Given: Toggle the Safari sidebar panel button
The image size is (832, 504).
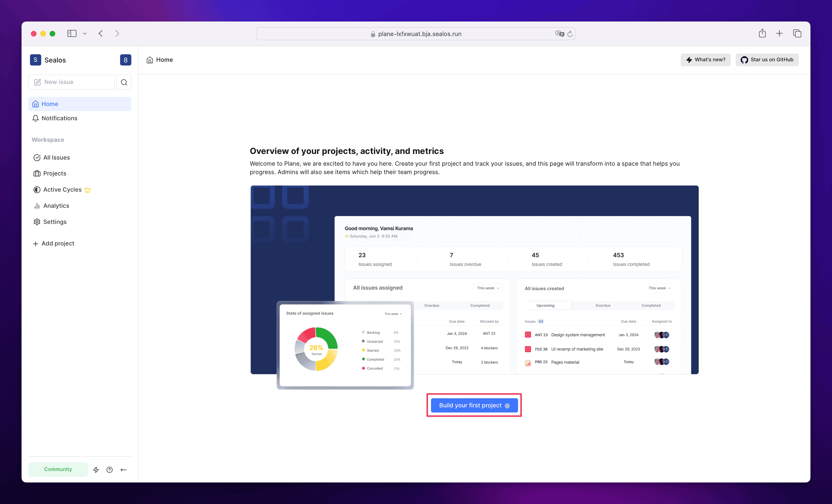Looking at the screenshot, I should click(72, 33).
